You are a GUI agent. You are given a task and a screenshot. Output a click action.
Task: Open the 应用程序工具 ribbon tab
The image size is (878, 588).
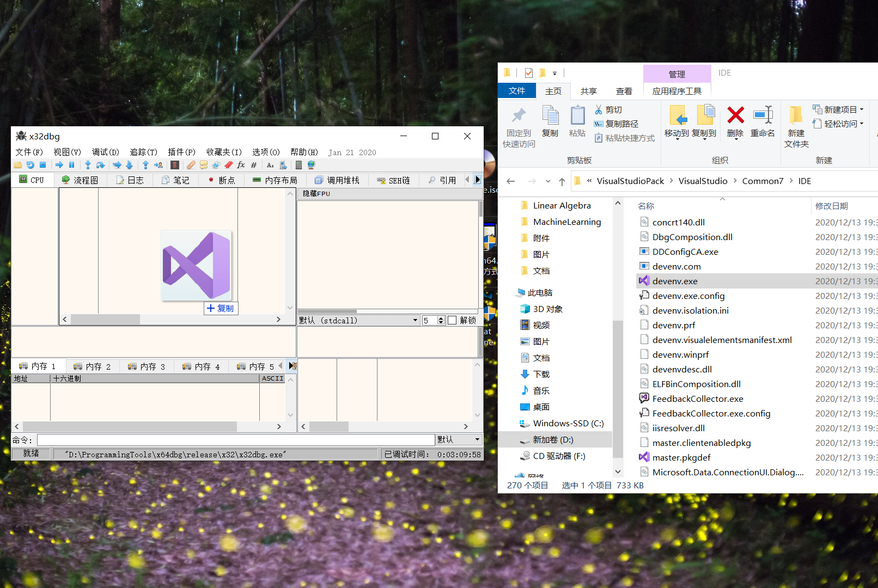(677, 91)
